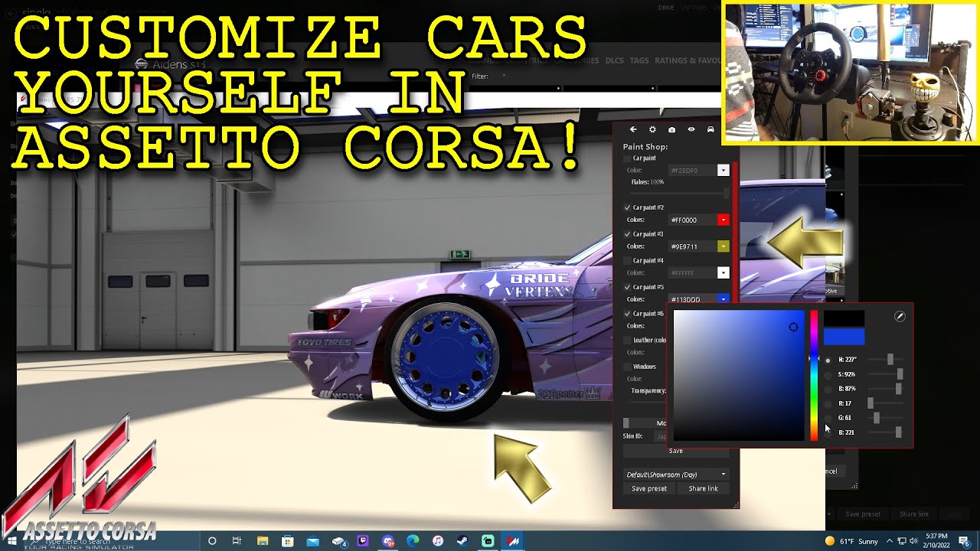The width and height of the screenshot is (980, 551).
Task: Select the H: 227° radio button
Action: 828,360
